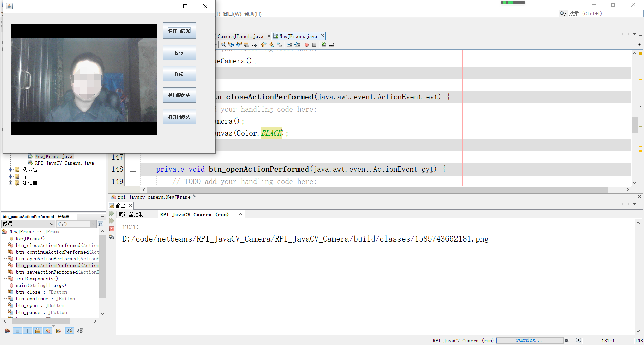Click the green Comment icon in editor toolbar
Viewport: 644px width, 345px height.
(324, 45)
